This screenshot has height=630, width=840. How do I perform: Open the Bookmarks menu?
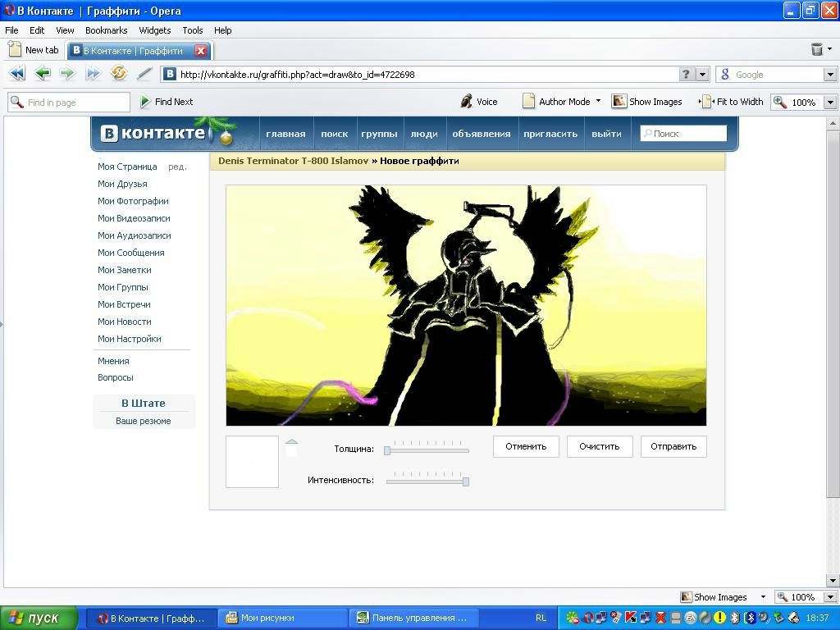coord(106,30)
